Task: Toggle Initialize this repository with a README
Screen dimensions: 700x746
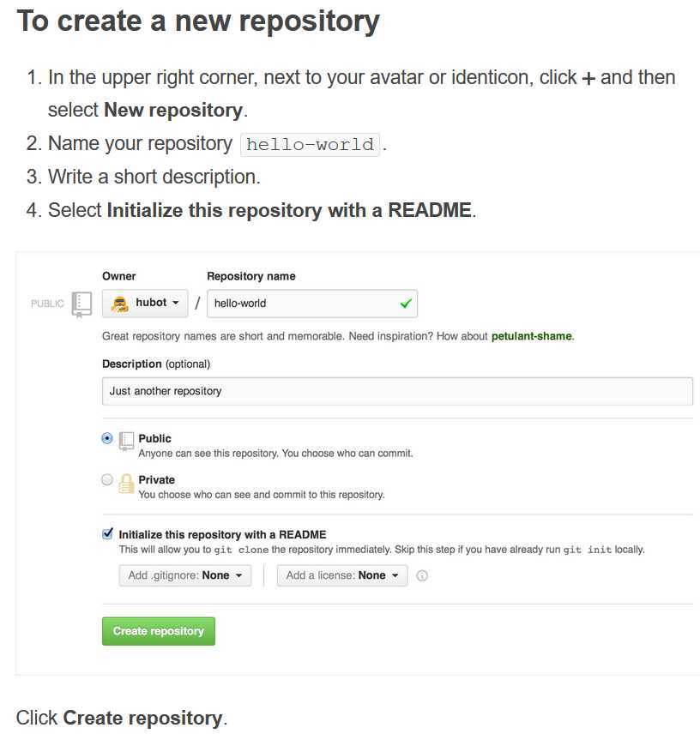Action: [108, 533]
